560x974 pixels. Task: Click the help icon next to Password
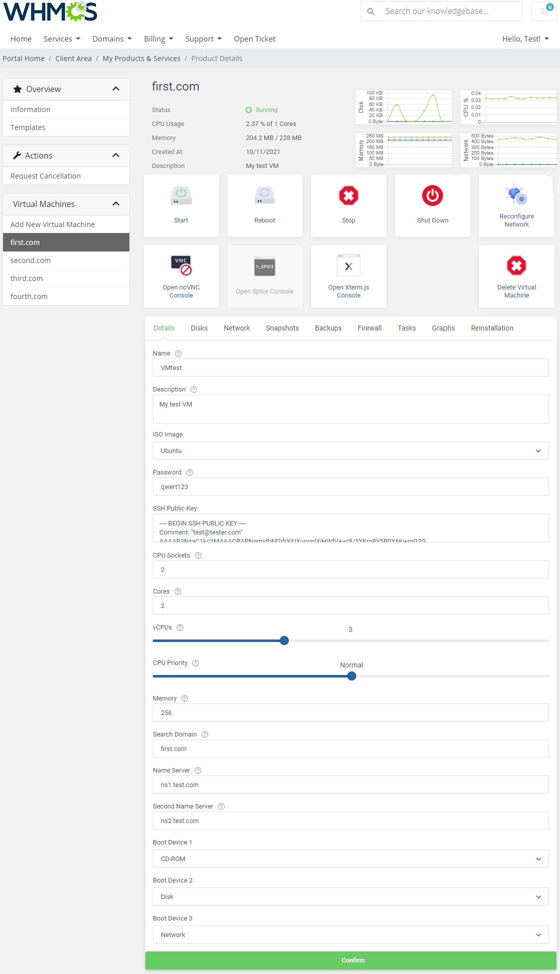point(190,472)
